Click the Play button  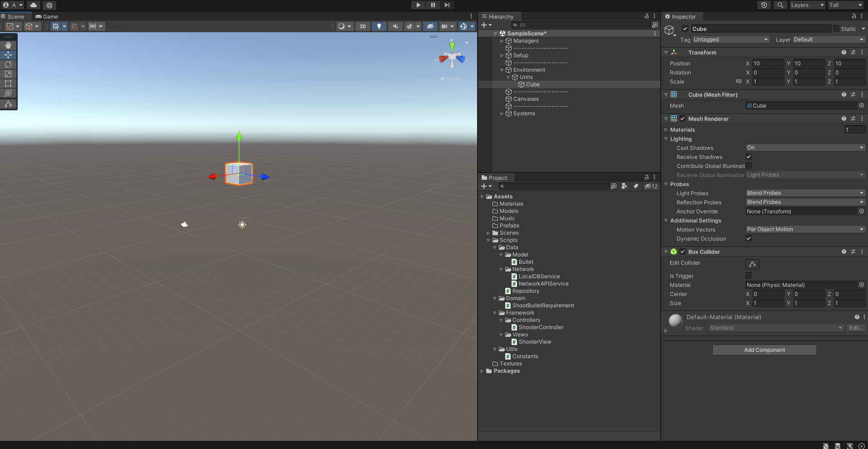click(418, 5)
